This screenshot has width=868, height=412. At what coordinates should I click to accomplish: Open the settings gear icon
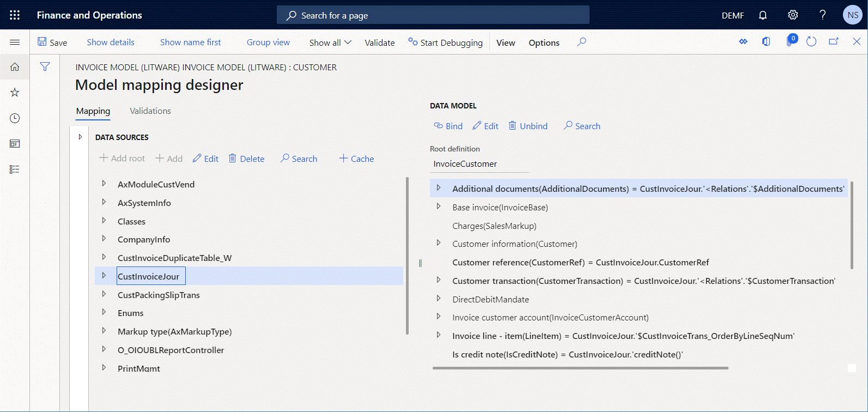pyautogui.click(x=793, y=15)
